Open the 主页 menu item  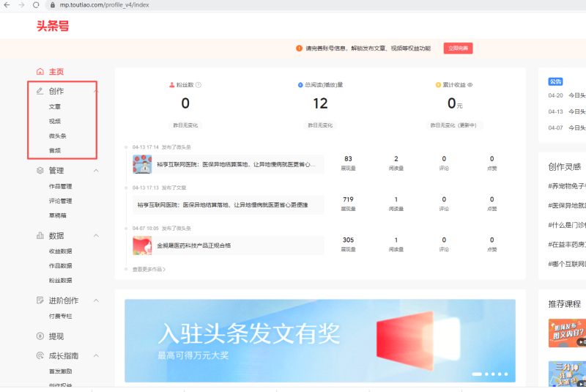pos(56,72)
